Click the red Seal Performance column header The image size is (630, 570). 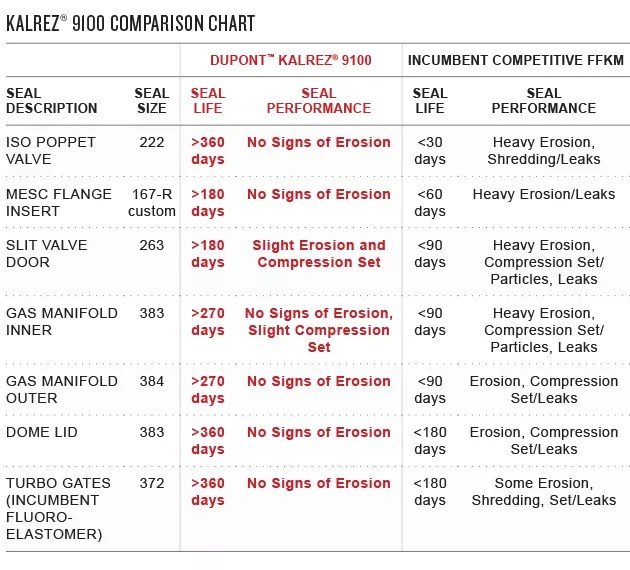click(319, 101)
